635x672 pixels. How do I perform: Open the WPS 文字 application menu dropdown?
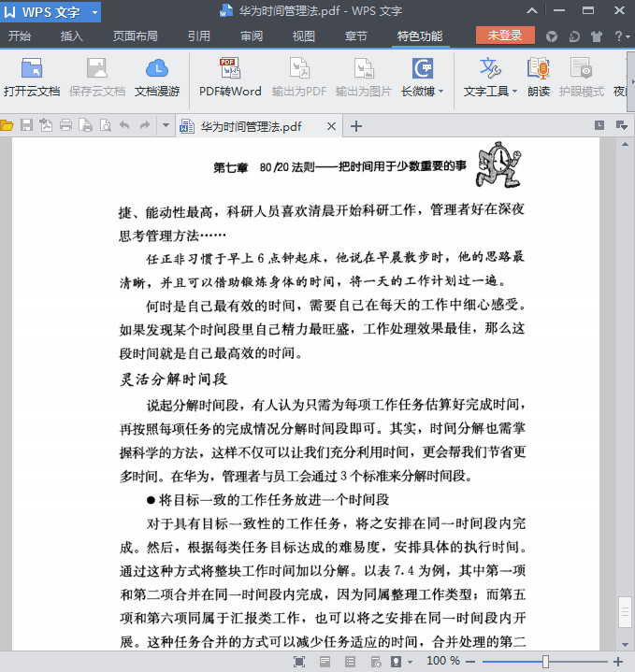[94, 12]
